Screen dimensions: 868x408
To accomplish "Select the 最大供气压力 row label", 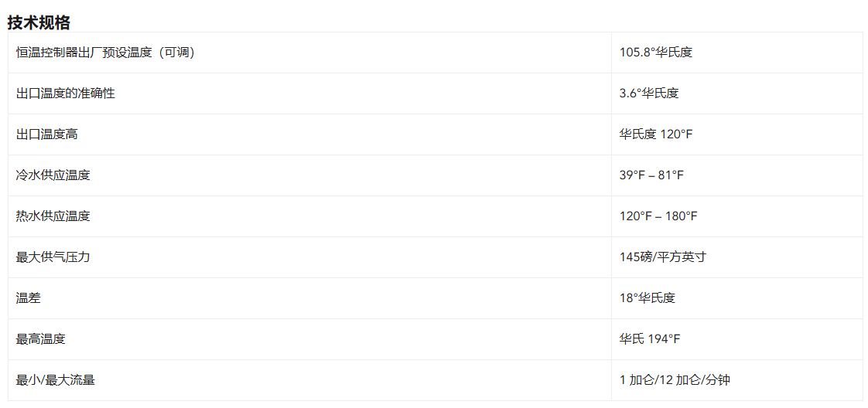I will (53, 257).
